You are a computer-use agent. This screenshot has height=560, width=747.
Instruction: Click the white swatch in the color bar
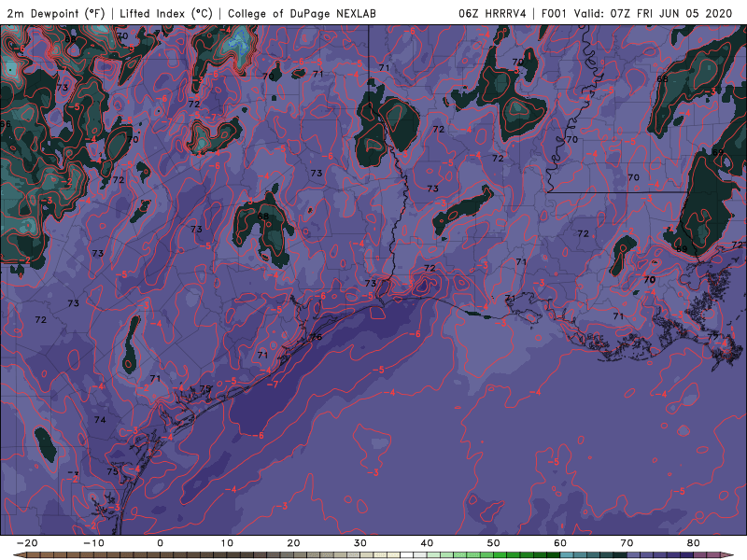coord(407,555)
